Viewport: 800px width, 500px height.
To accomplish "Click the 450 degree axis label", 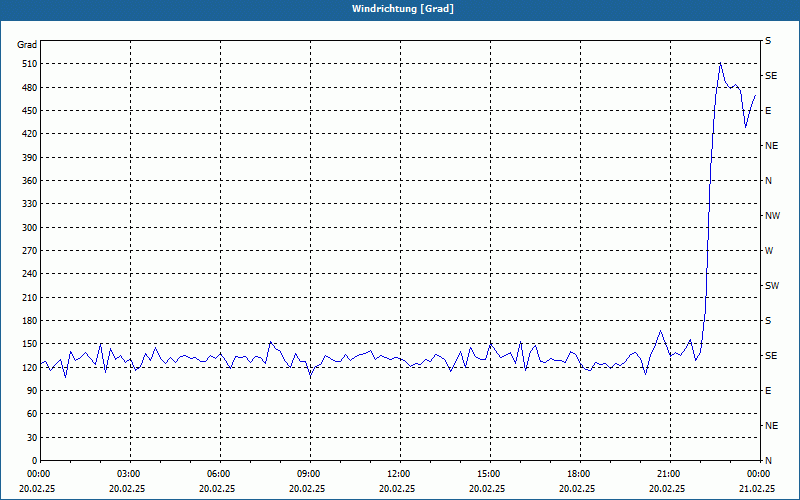I will point(31,111).
